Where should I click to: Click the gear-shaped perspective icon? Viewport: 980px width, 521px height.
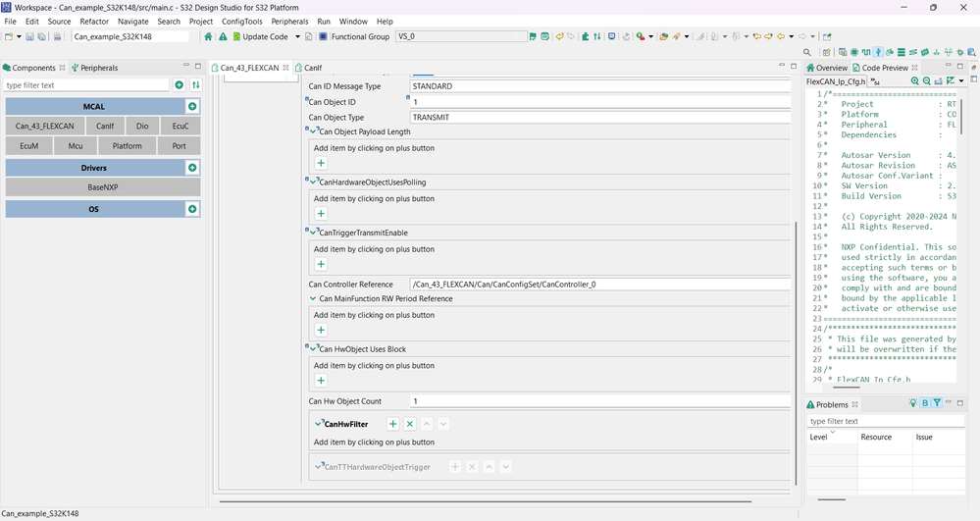click(x=960, y=53)
